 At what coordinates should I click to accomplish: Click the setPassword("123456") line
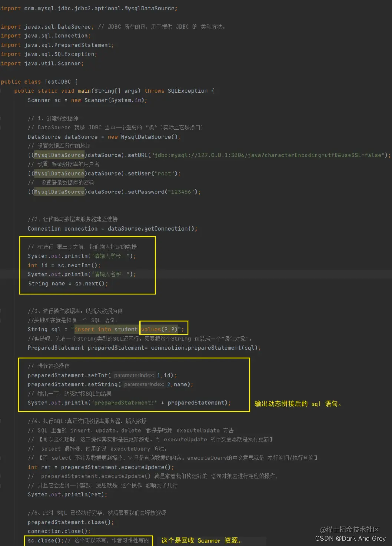coord(114,192)
